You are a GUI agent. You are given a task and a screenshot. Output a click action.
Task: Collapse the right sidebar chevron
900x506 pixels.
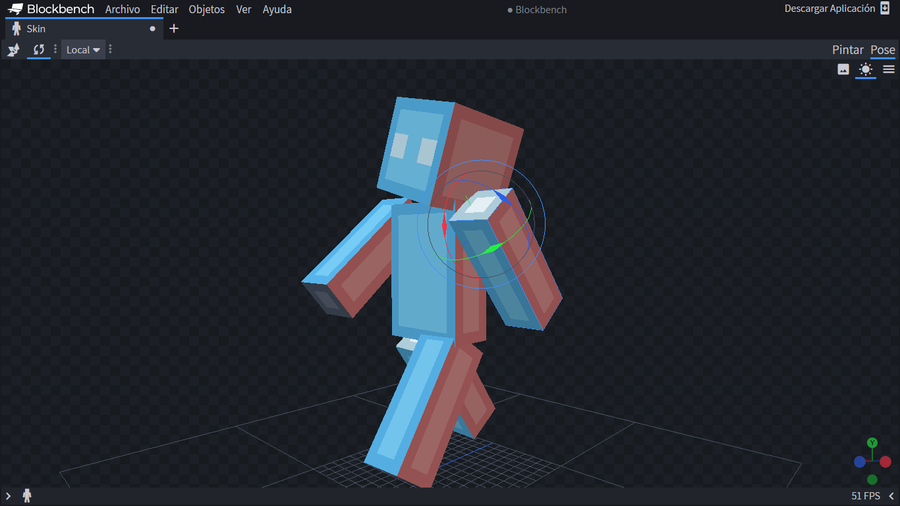[891, 496]
